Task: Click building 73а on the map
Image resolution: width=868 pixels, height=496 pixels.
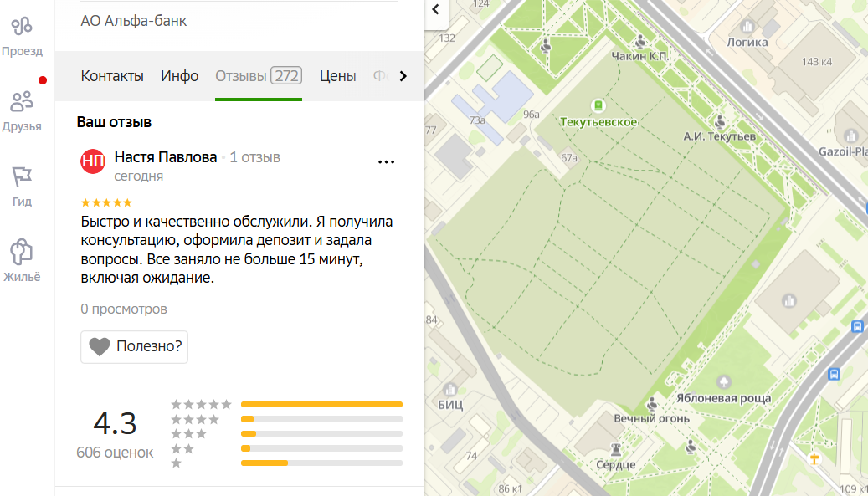Action: coord(477,120)
